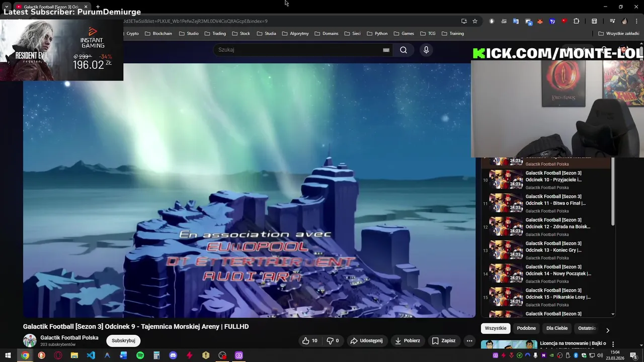This screenshot has width=644, height=362.
Task: Open the Studia bookmarks folder
Action: (x=266, y=34)
